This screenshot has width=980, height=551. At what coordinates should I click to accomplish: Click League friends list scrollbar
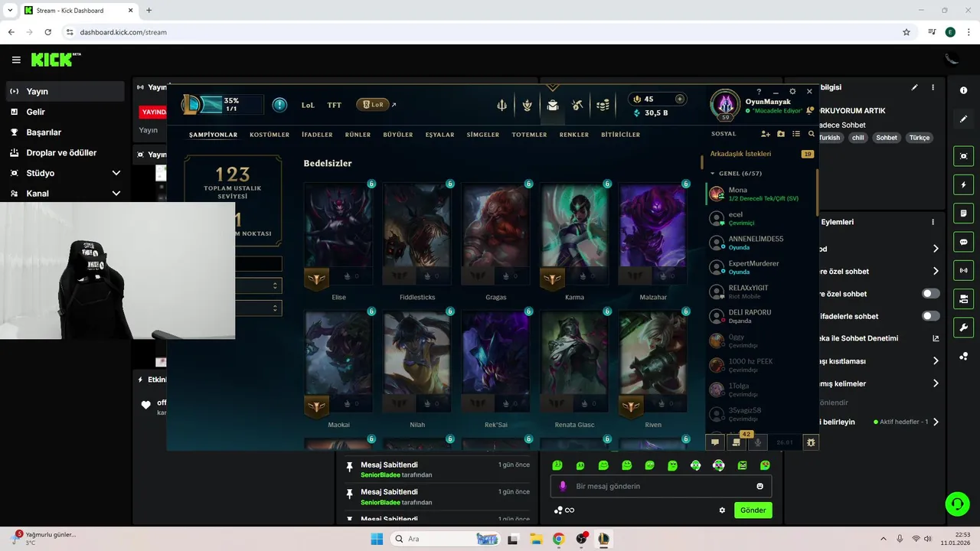click(x=818, y=191)
